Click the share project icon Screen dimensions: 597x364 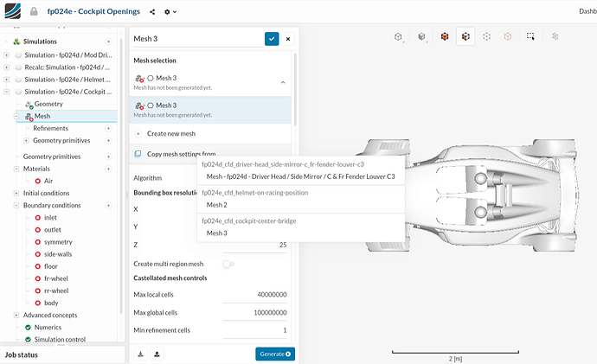click(x=152, y=12)
